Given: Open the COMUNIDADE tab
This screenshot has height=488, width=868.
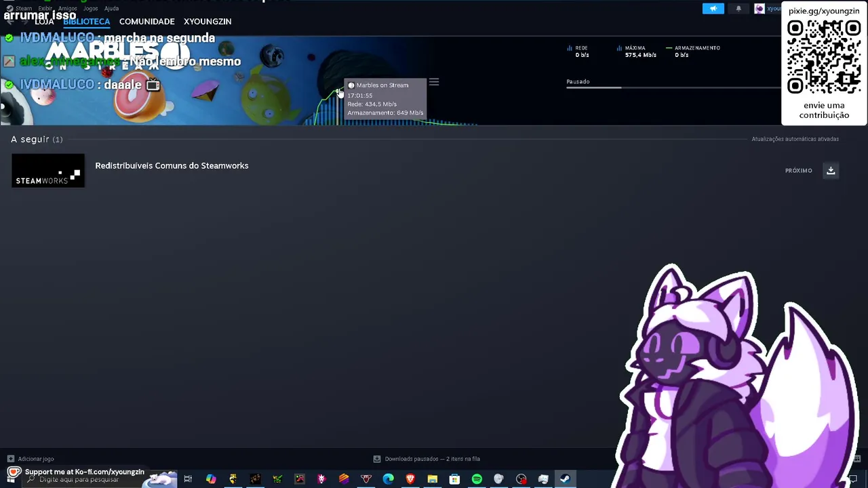Looking at the screenshot, I should [x=146, y=22].
